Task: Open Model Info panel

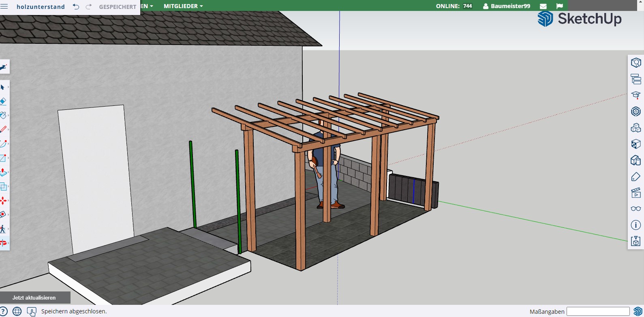Action: [635, 225]
